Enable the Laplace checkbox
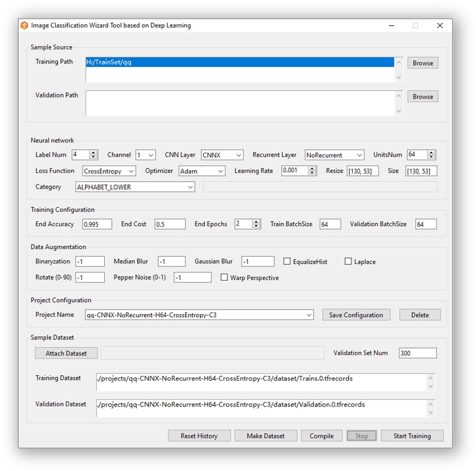Image resolution: width=476 pixels, height=471 pixels. tap(348, 262)
